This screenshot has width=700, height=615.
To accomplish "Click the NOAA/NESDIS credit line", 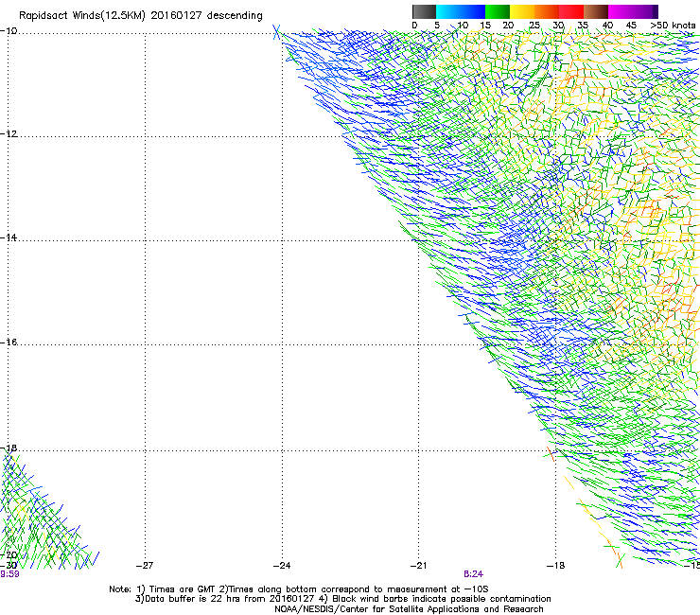I will [x=409, y=609].
